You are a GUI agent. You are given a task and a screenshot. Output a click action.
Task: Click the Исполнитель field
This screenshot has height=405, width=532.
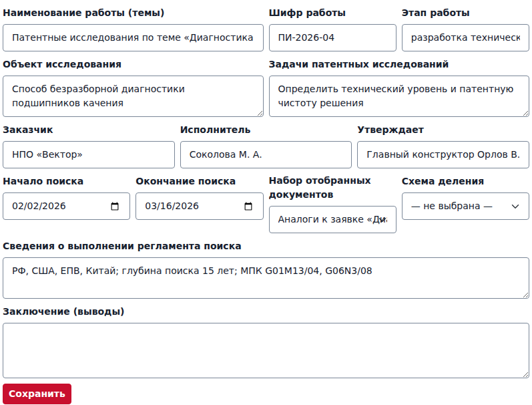pos(266,154)
